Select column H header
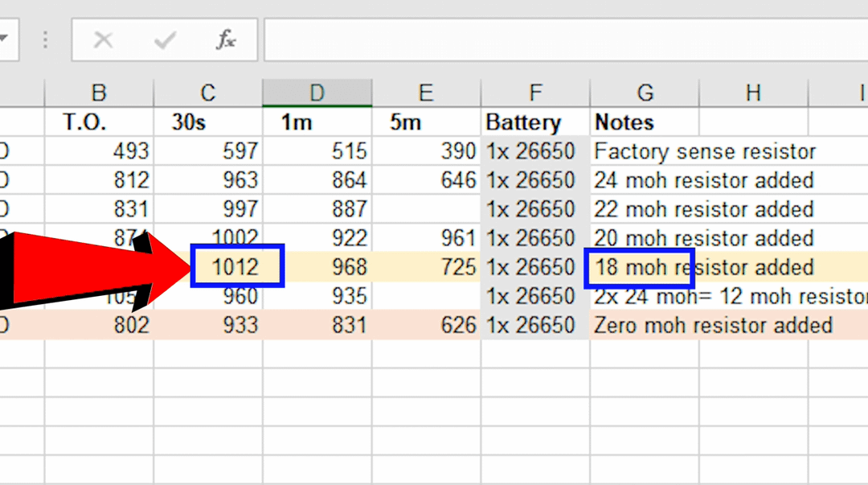Image resolution: width=868 pixels, height=485 pixels. (x=753, y=93)
